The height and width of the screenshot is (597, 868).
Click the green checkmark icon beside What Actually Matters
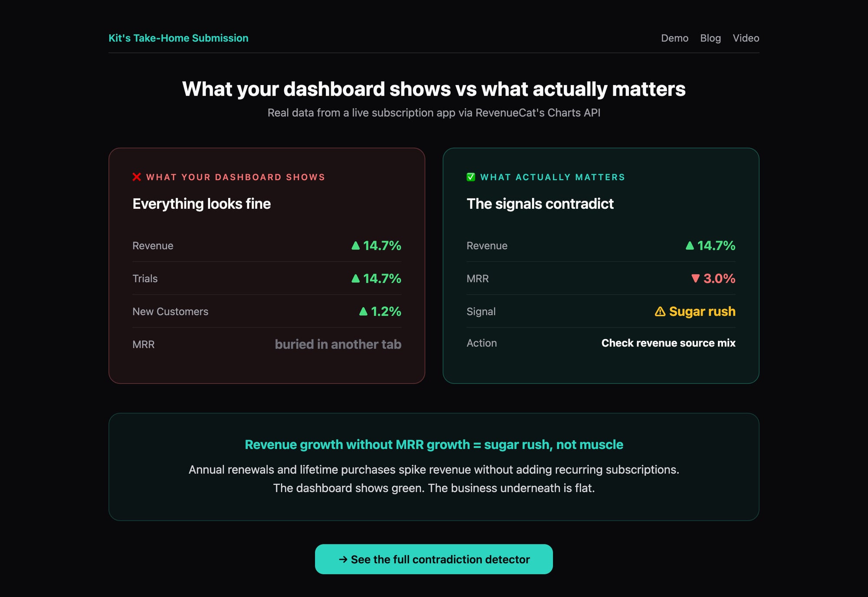(471, 177)
